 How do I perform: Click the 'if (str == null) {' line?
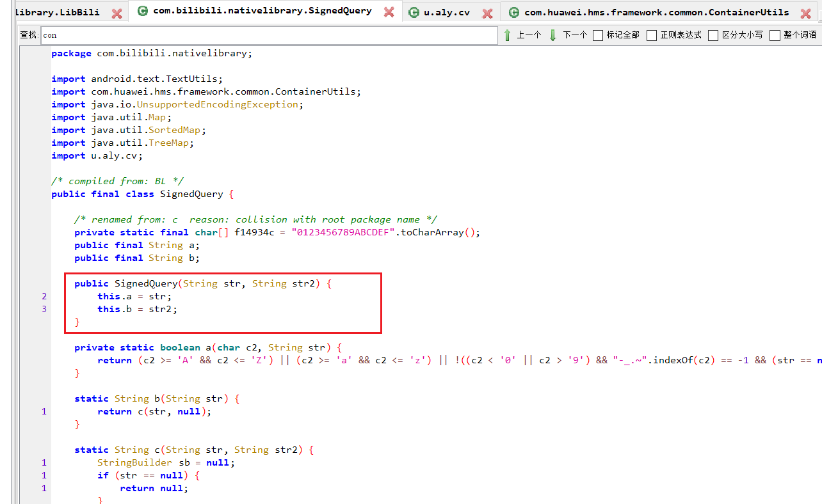[149, 475]
